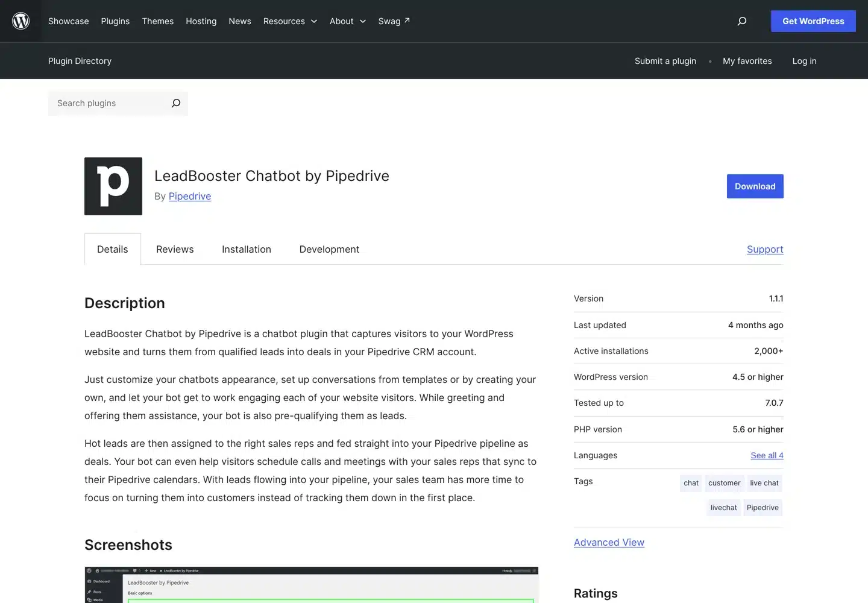The height and width of the screenshot is (603, 868).
Task: Click the Log in link
Action: (805, 61)
